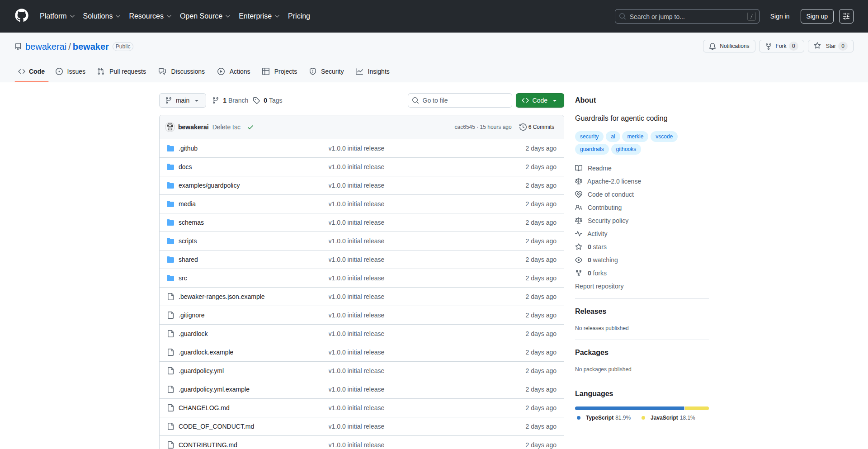
Task: Open the 0 Tags page
Action: tap(268, 100)
